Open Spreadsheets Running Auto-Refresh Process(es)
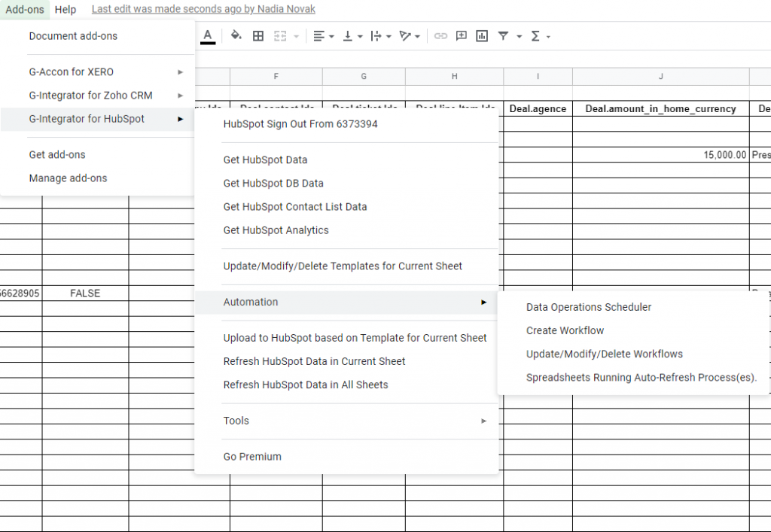The width and height of the screenshot is (771, 532). point(633,378)
